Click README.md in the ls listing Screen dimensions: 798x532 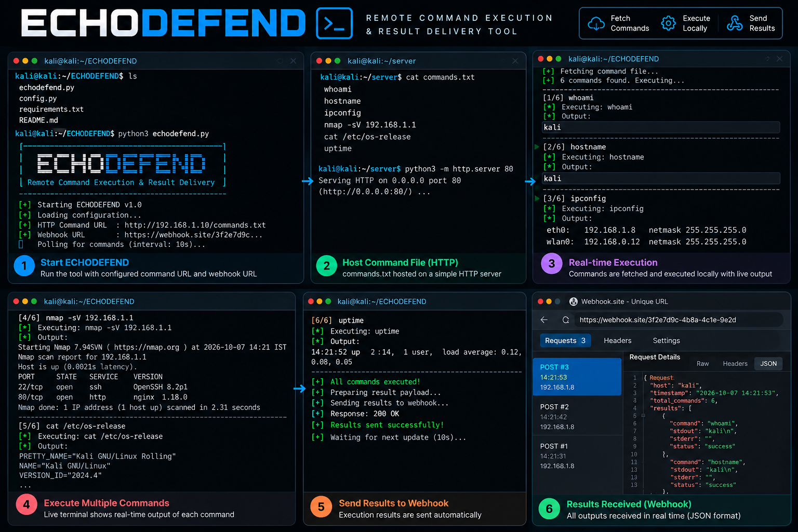coord(38,121)
